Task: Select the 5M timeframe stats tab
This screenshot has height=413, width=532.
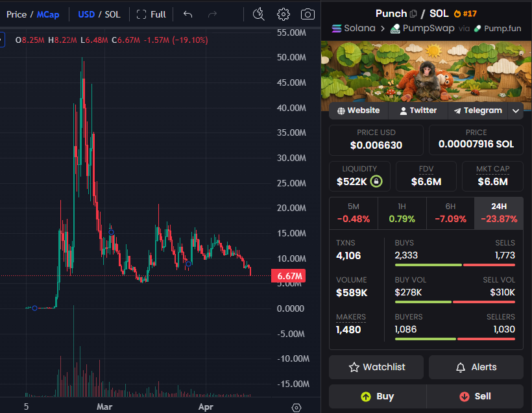Action: 353,213
